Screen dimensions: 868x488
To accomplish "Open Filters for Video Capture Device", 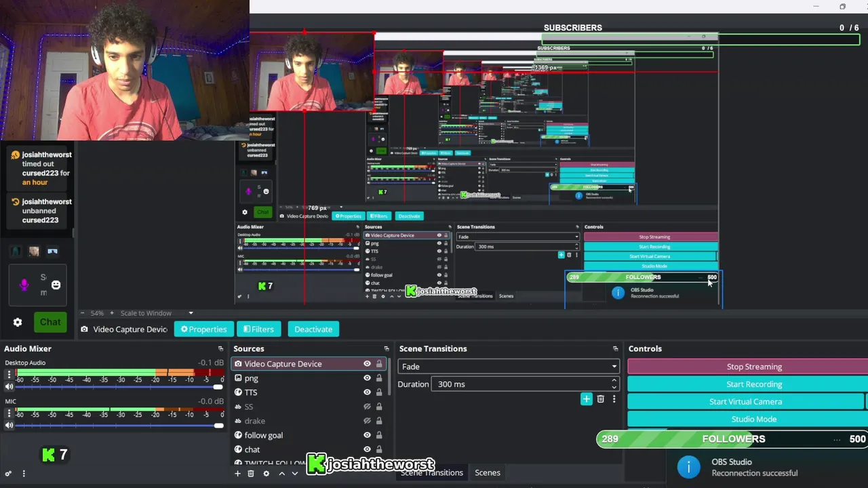I will click(x=258, y=329).
